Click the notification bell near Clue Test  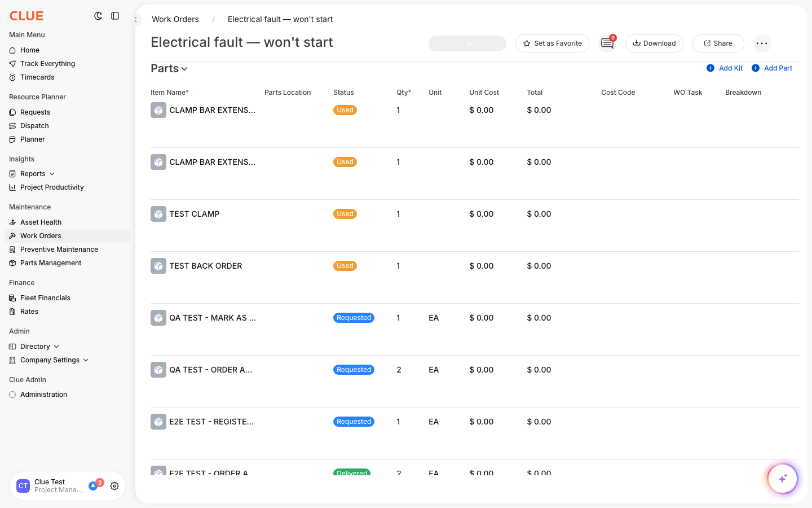coord(93,485)
